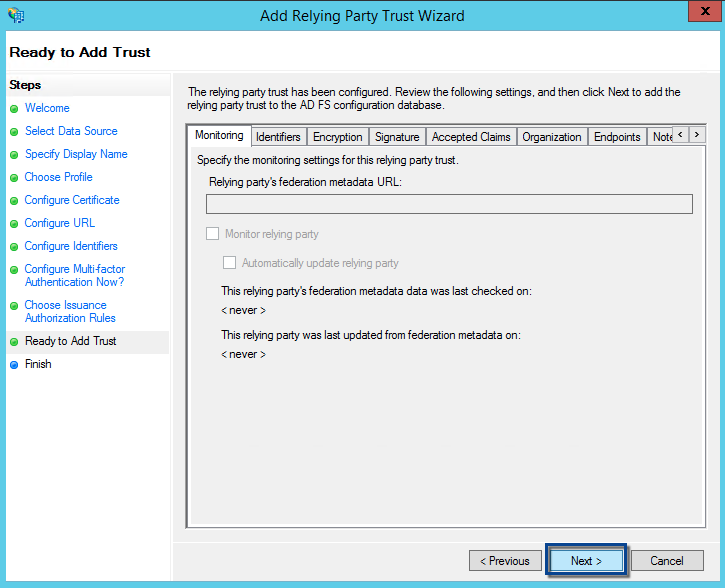Switch to the Identifiers tab
Screen dimensions: 725x588
pyautogui.click(x=278, y=137)
